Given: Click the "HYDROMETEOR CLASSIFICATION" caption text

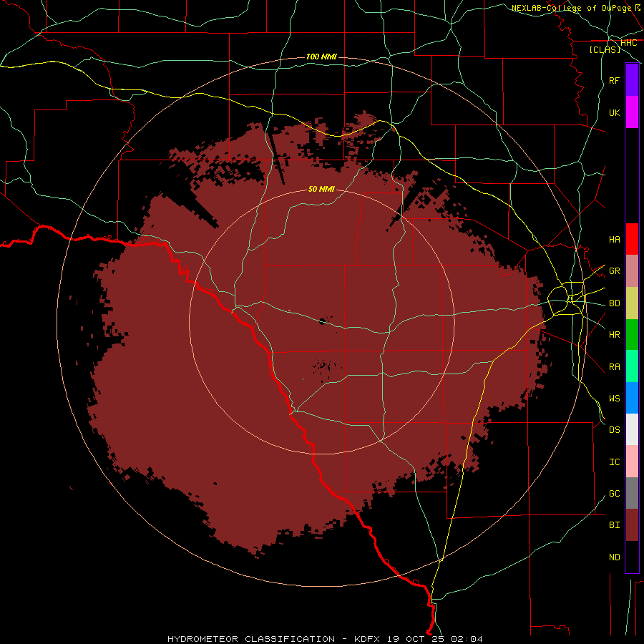Looking at the screenshot, I should coord(251,639).
